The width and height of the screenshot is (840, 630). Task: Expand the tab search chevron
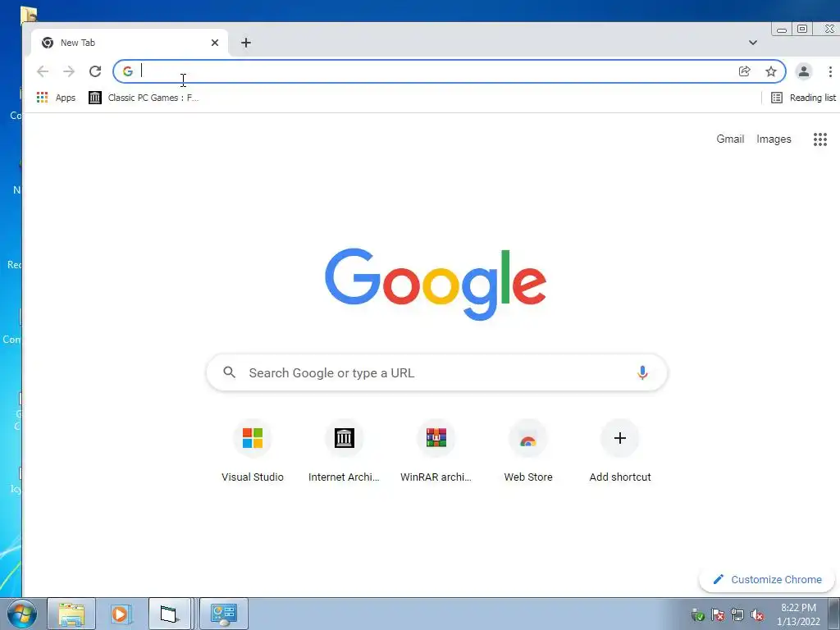[753, 43]
